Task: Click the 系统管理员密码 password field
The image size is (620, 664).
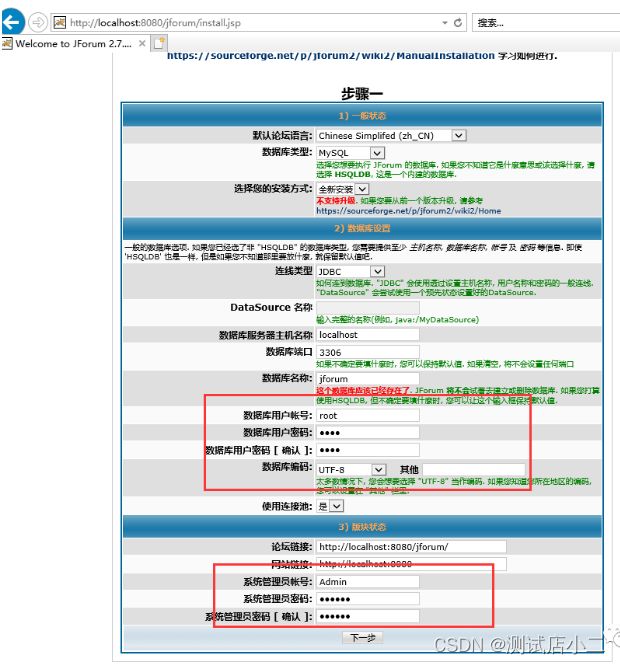Action: 368,599
